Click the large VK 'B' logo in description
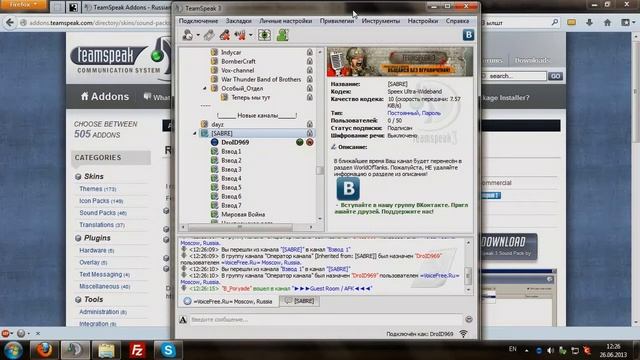 [348, 189]
